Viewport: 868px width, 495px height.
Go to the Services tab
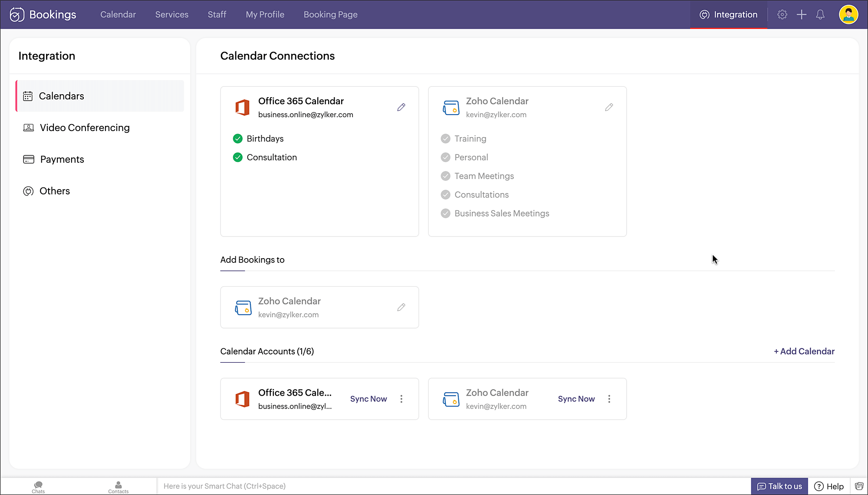[172, 15]
